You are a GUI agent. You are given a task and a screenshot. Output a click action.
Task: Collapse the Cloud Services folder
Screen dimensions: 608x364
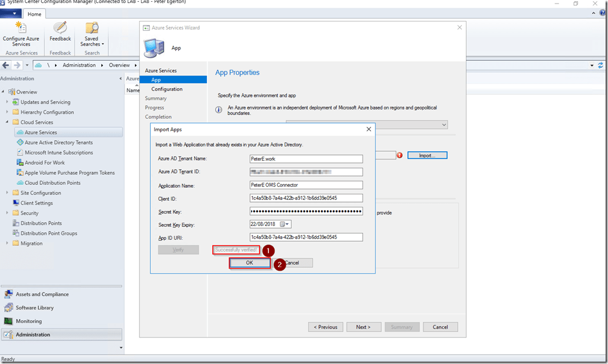(8, 122)
